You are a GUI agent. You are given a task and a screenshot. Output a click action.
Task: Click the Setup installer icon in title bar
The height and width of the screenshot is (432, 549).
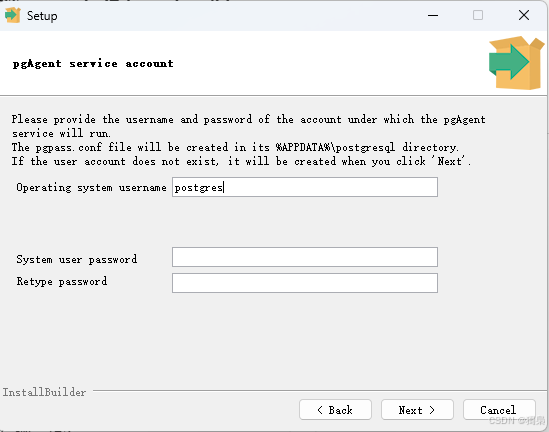point(13,15)
